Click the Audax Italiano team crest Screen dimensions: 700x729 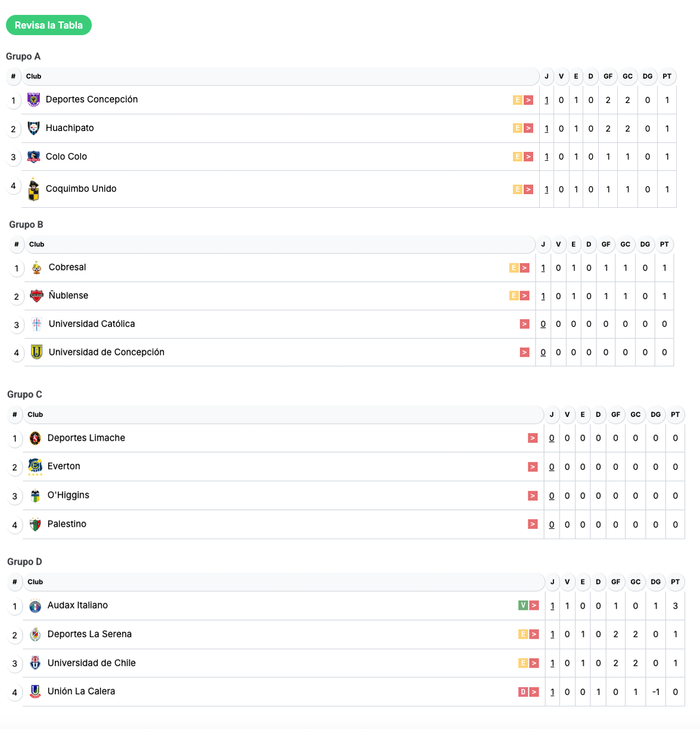[35, 606]
